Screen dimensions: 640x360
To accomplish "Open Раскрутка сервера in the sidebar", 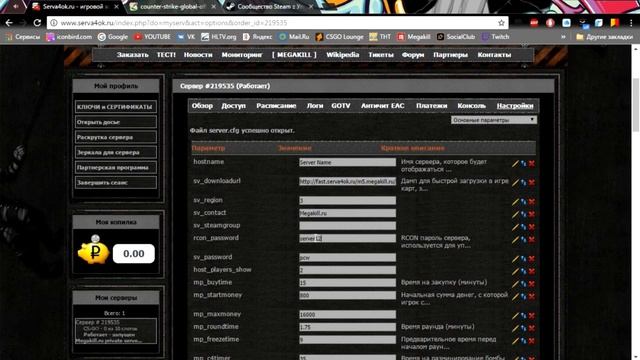I will [x=116, y=137].
